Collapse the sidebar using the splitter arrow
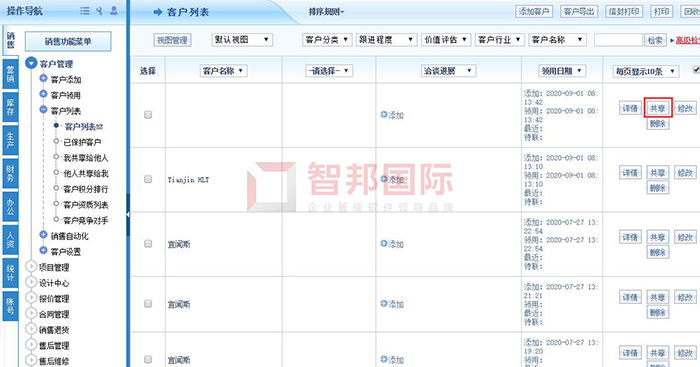Screen dimensions: 700x367 (128, 215)
